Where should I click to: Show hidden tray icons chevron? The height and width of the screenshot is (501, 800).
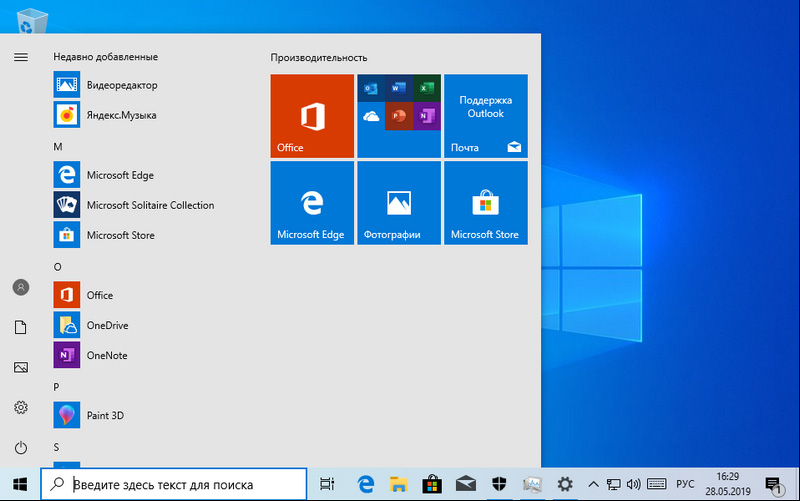click(x=593, y=484)
